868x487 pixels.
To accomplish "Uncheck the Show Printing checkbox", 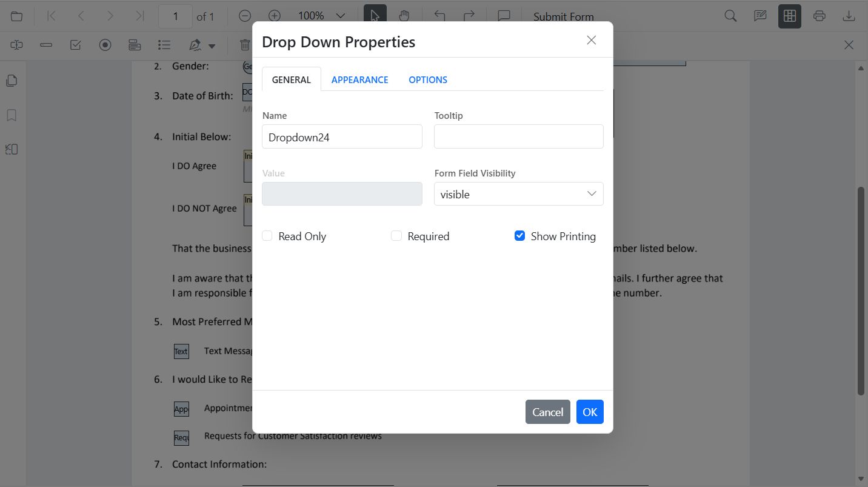I will pos(519,236).
